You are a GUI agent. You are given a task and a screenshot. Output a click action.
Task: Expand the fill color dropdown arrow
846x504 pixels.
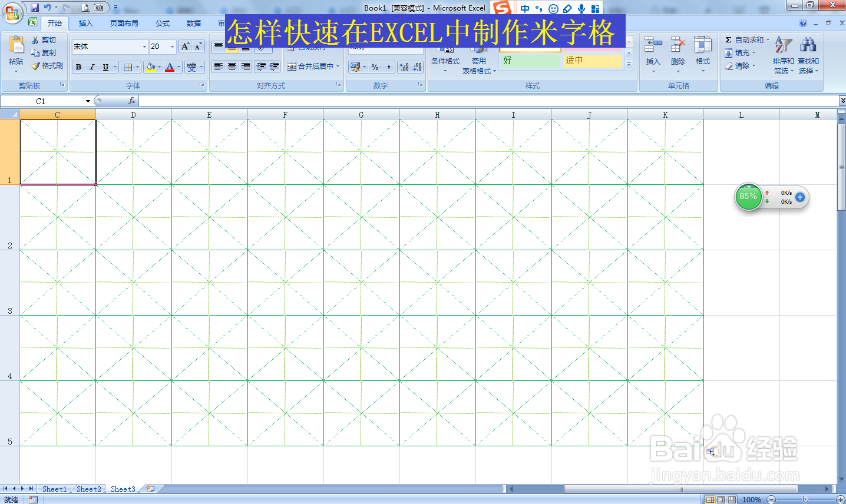coord(159,67)
